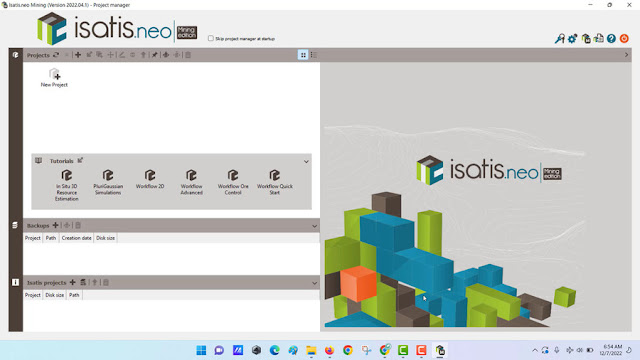
Task: Click the up arrow icon in Isatis projects
Action: 95,282
